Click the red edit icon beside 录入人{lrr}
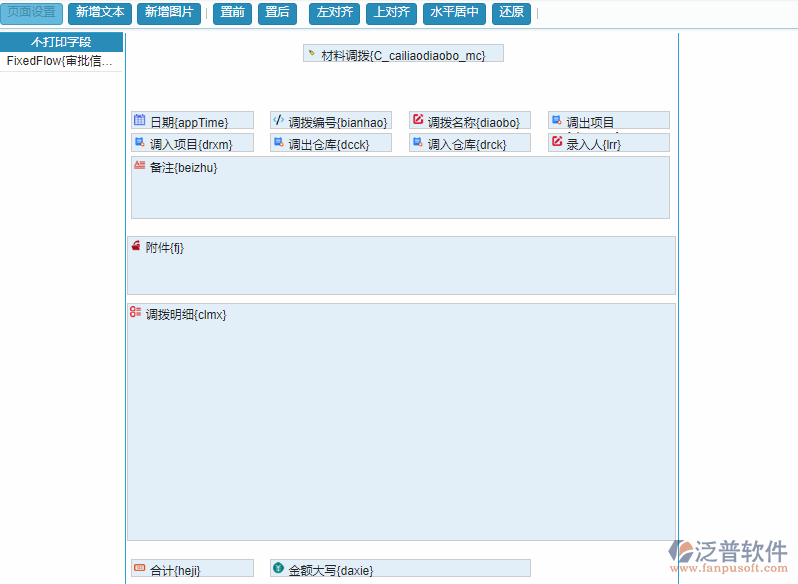Image resolution: width=798 pixels, height=584 pixels. coord(556,142)
